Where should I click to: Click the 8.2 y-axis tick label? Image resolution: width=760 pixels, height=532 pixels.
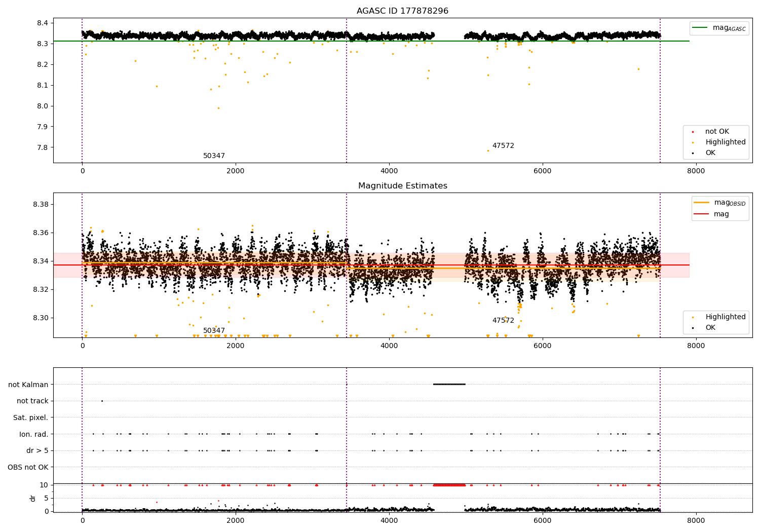(42, 64)
